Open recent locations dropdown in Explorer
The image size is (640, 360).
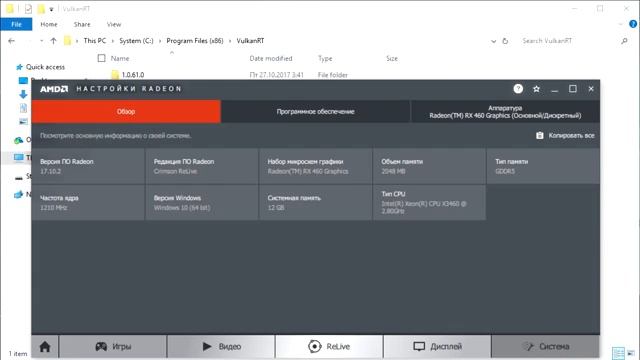(42, 41)
